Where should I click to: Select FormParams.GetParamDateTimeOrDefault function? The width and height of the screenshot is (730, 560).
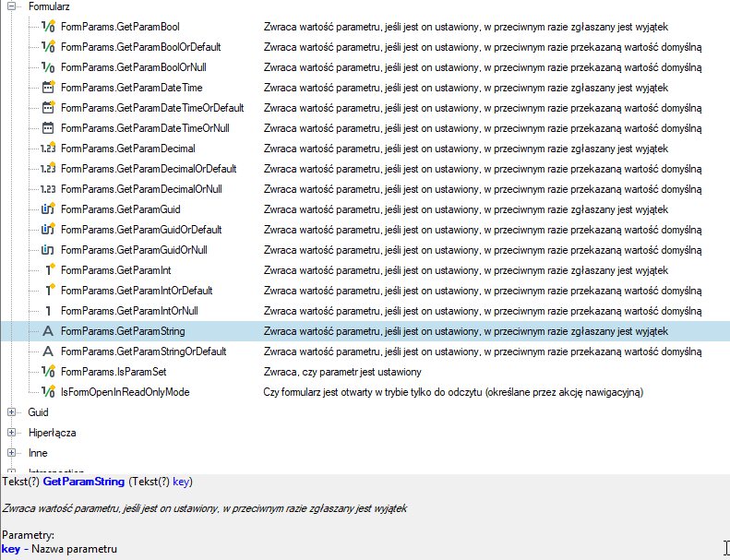pos(152,108)
